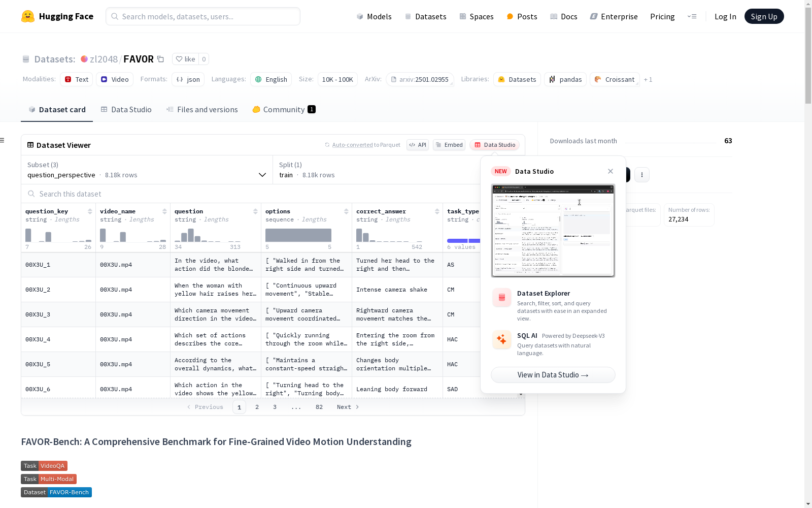Click the Sign Up button
The height and width of the screenshot is (508, 812).
(x=764, y=16)
